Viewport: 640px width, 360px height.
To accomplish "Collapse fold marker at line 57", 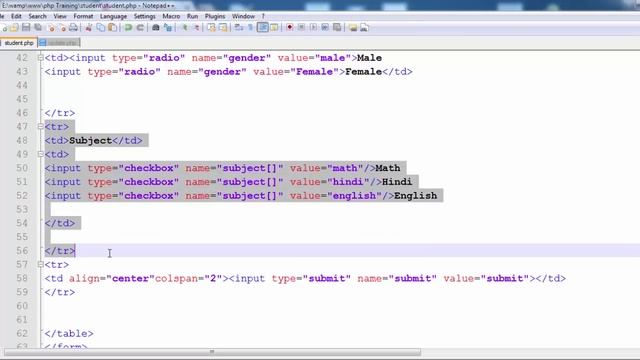I will click(40, 264).
